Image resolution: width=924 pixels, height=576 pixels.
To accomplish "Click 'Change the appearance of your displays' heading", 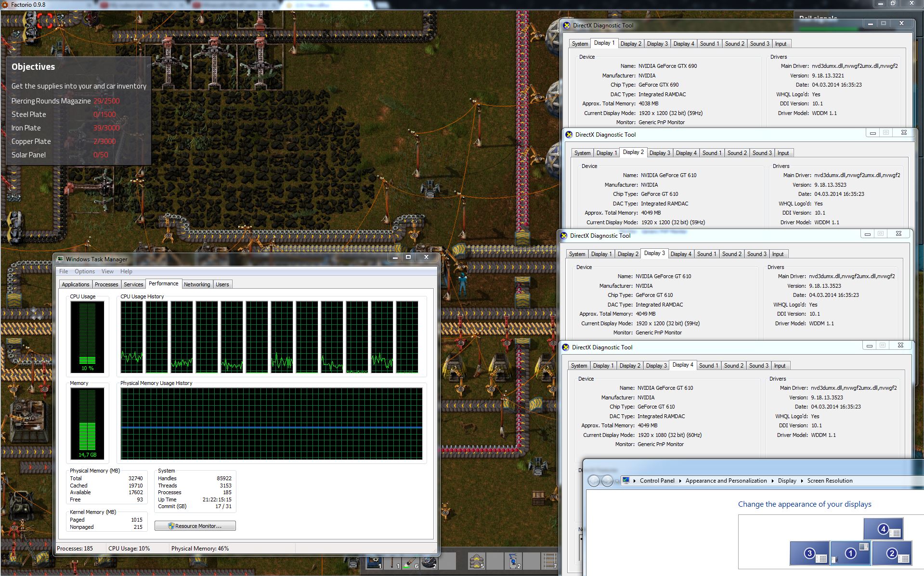I will point(805,504).
